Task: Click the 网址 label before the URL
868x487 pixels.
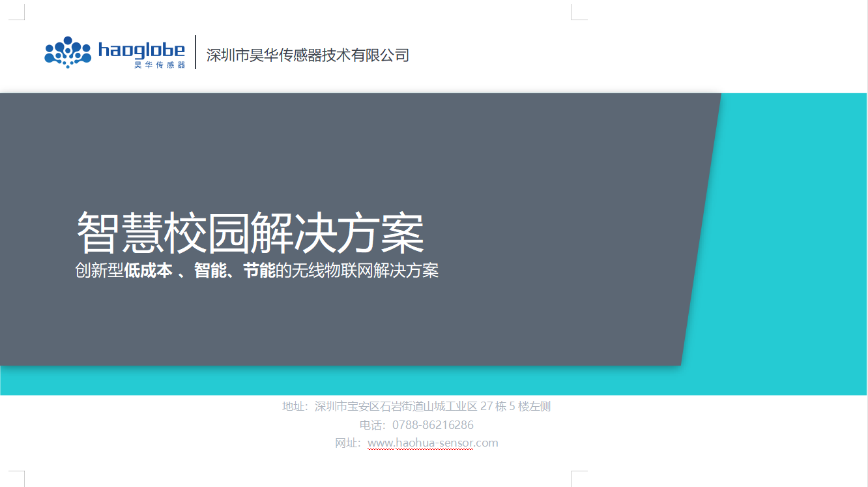Action: [347, 443]
